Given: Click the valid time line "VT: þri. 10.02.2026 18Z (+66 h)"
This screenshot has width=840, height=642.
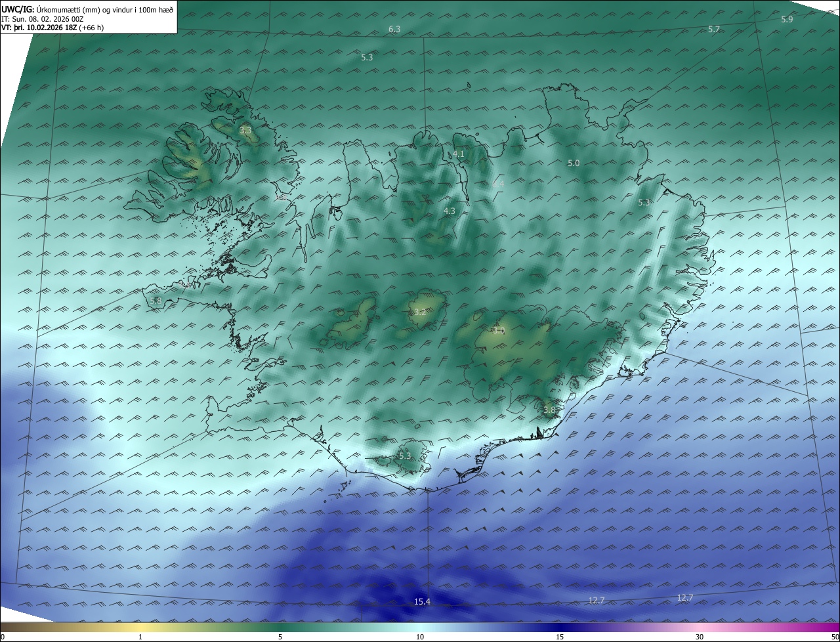Looking at the screenshot, I should pos(52,28).
